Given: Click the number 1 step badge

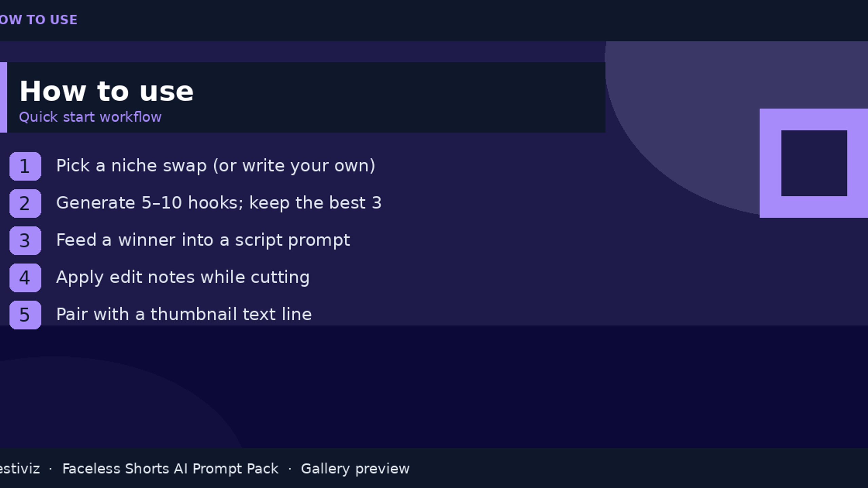Looking at the screenshot, I should [x=25, y=166].
